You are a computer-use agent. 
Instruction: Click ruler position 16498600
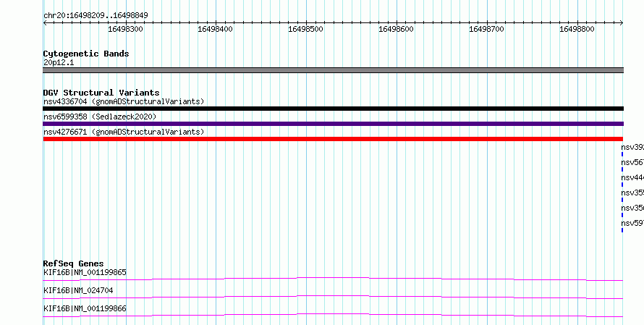pyautogui.click(x=396, y=29)
